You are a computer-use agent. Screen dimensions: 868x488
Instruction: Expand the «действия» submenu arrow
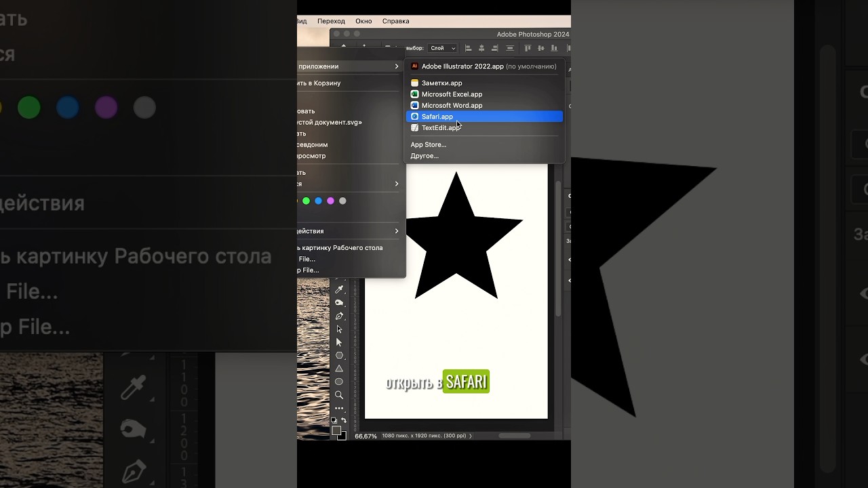[397, 231]
